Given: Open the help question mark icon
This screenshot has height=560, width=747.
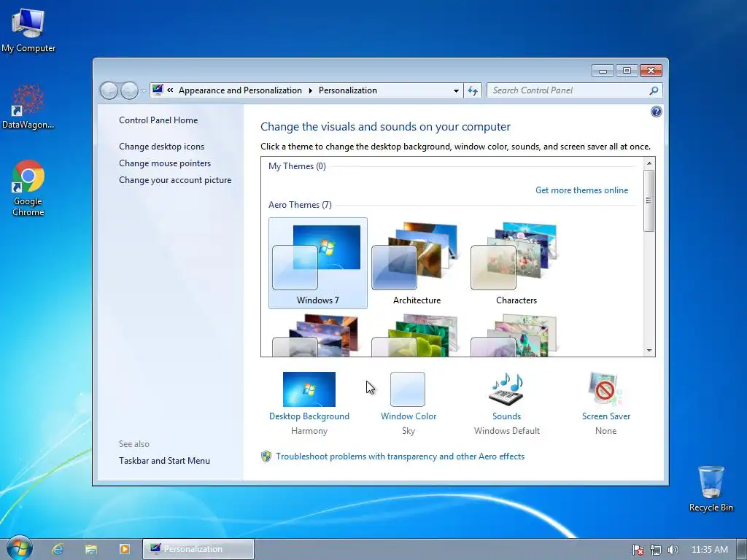Looking at the screenshot, I should (x=656, y=112).
